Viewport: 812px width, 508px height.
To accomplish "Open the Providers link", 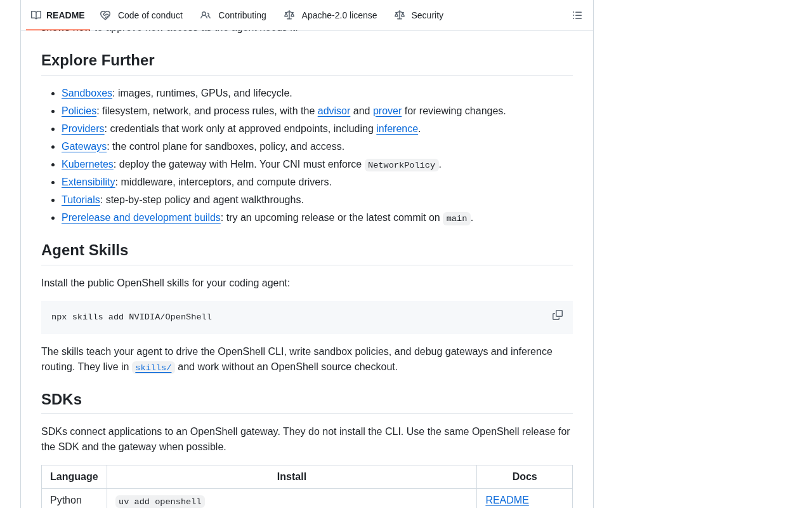I will (x=83, y=128).
